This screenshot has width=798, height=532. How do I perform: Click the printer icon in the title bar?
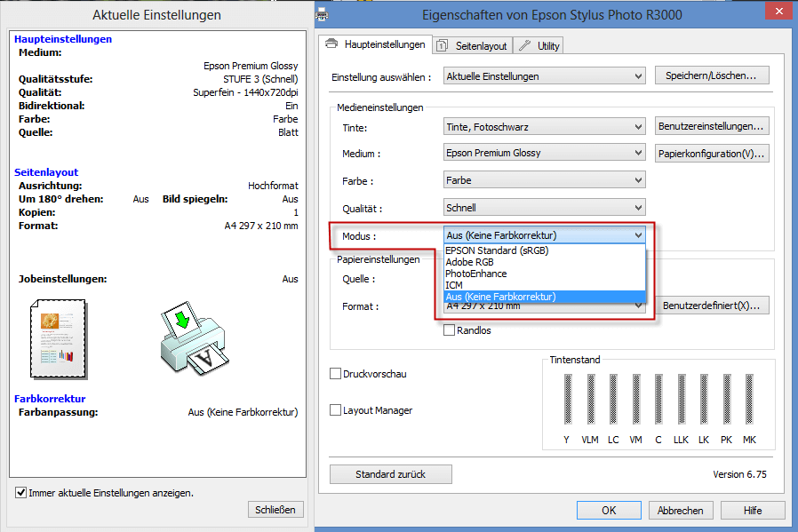point(322,15)
